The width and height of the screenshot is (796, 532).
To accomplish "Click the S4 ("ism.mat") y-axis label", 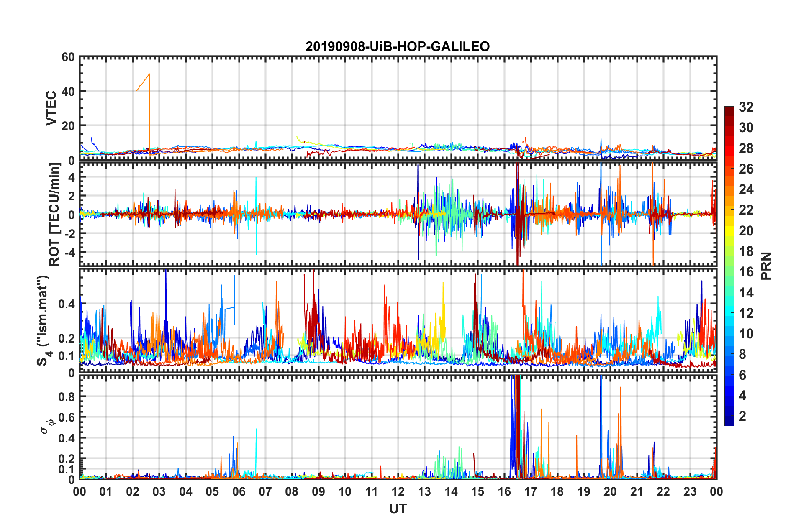I will 44,321.
